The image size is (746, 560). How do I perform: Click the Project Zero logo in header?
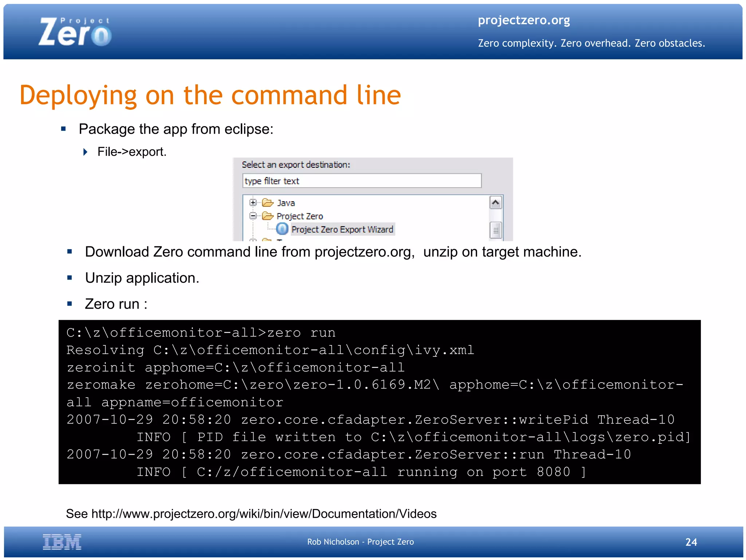tap(75, 32)
